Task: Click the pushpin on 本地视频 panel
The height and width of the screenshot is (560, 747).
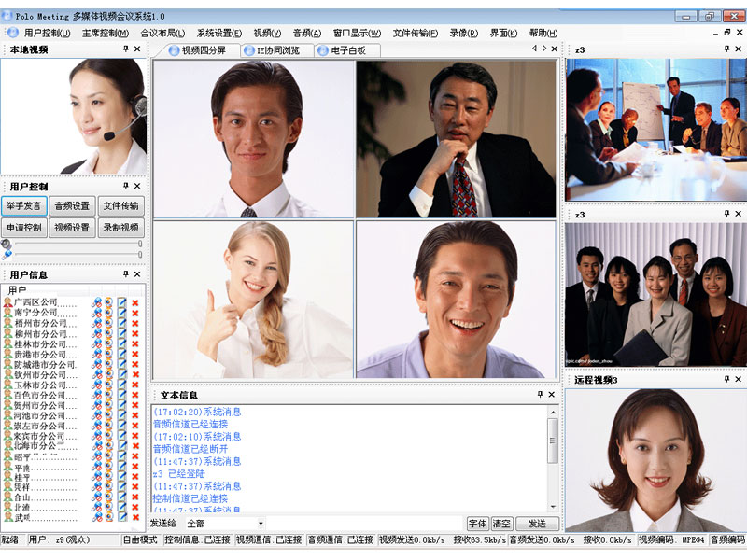Action: pos(125,49)
